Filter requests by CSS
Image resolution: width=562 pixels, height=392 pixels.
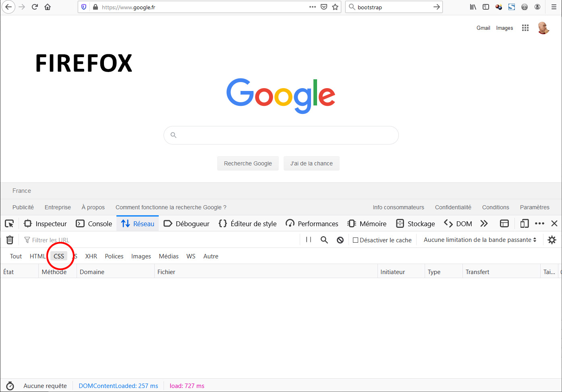pyautogui.click(x=59, y=256)
